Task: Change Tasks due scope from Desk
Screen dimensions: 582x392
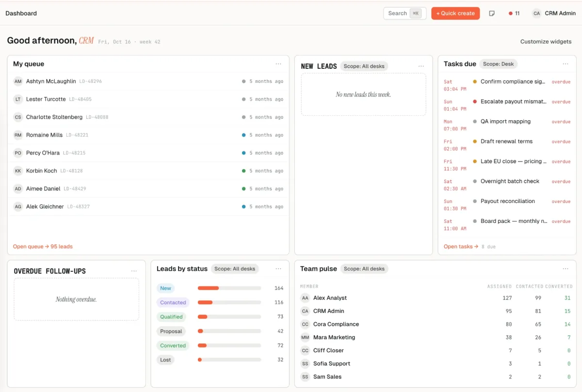Action: [499, 64]
